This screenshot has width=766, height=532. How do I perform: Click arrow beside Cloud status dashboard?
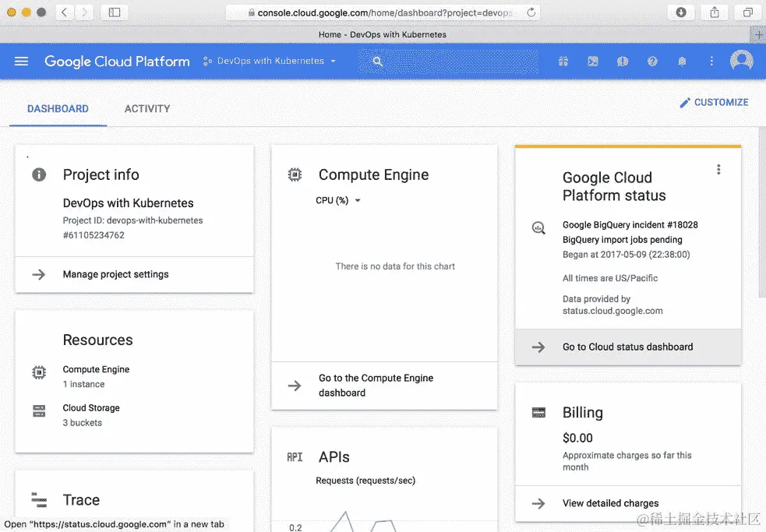coord(538,347)
